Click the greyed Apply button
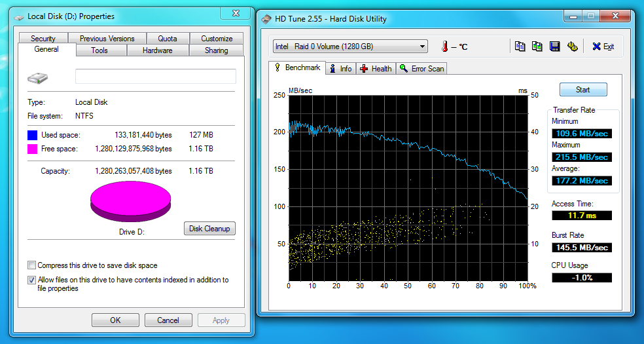Screen dimensions: 644x344 pos(221,320)
